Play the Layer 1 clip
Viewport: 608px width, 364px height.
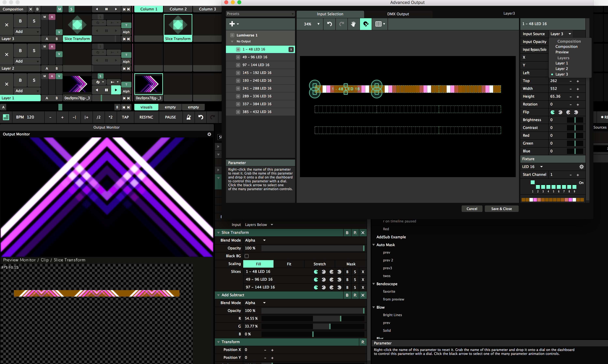click(x=116, y=90)
